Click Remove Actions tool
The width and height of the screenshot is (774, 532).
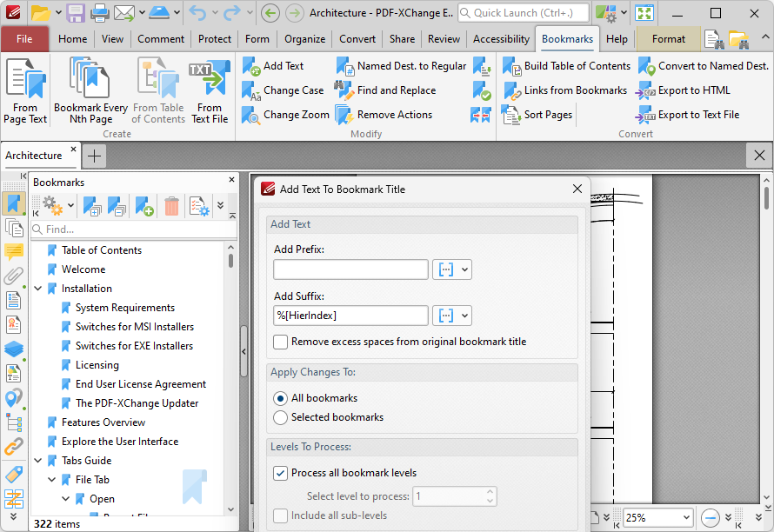click(384, 115)
